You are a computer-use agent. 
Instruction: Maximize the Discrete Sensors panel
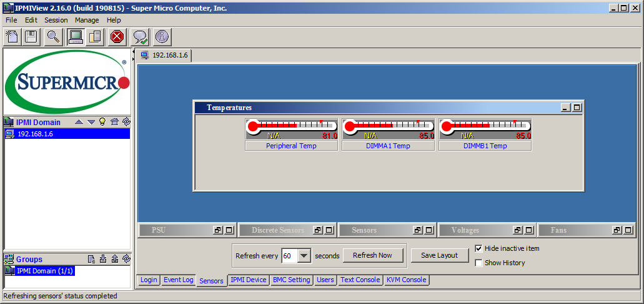329,230
